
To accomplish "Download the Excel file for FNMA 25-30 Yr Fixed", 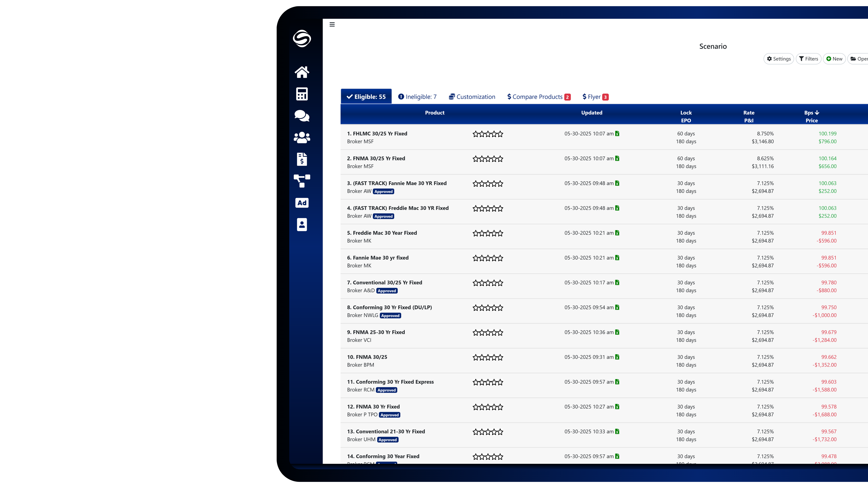I will [x=617, y=332].
